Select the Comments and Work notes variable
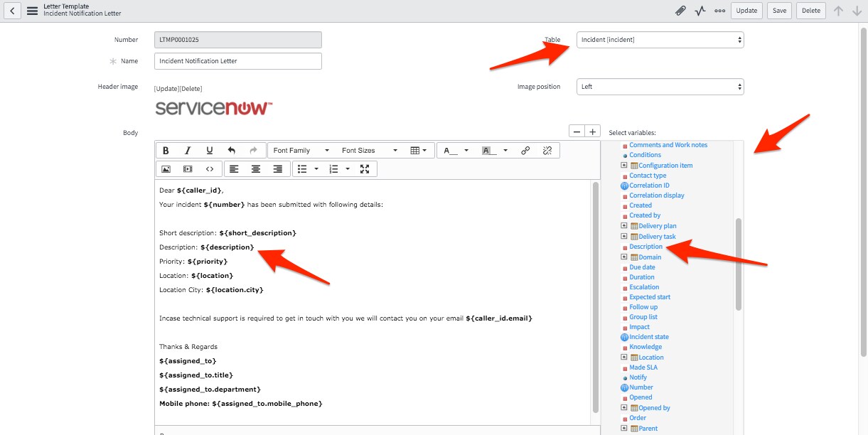Screen dimensions: 868x435 (x=668, y=145)
